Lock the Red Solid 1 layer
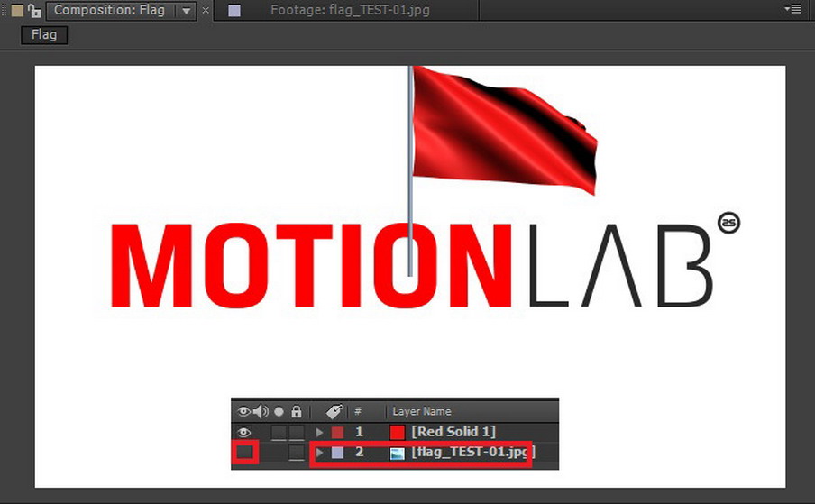Viewport: 815px width, 504px height. pos(297,432)
